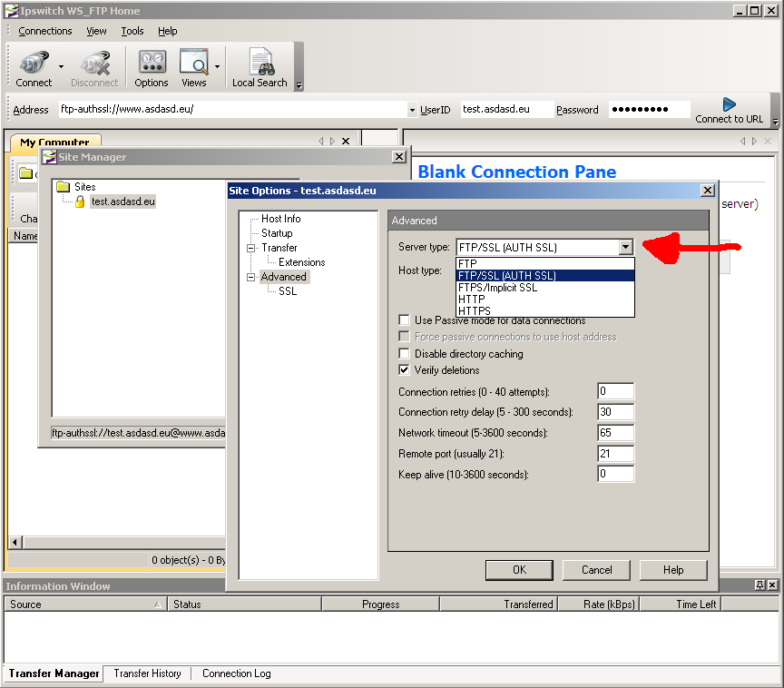Click the lock icon beside test.asdasd.eu site
Viewport: 784px width, 688px height.
pyautogui.click(x=80, y=201)
